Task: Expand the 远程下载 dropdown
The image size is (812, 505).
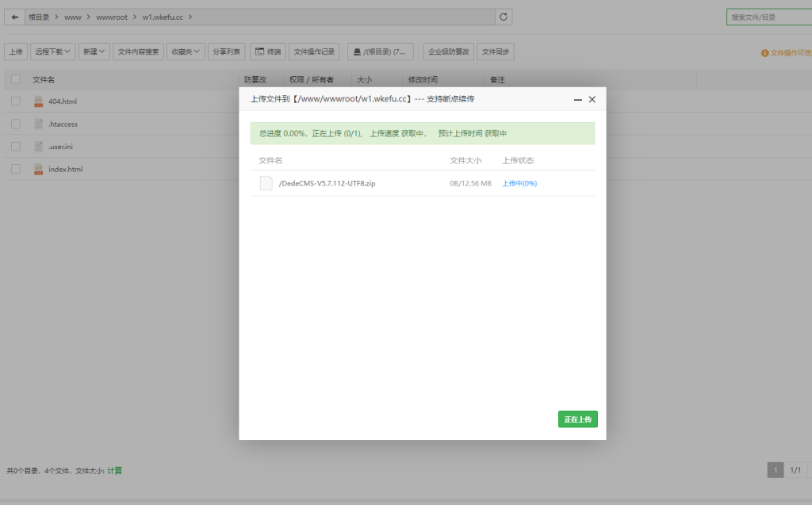Action: click(x=53, y=52)
